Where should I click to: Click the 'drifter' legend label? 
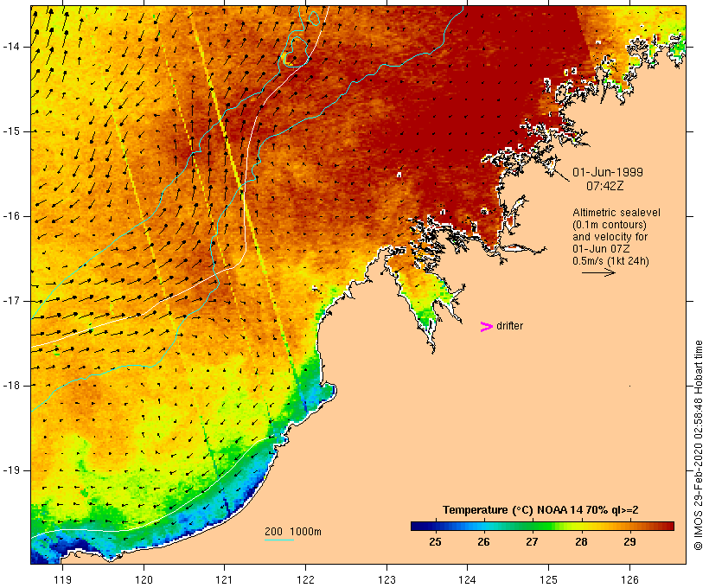pyautogui.click(x=509, y=326)
